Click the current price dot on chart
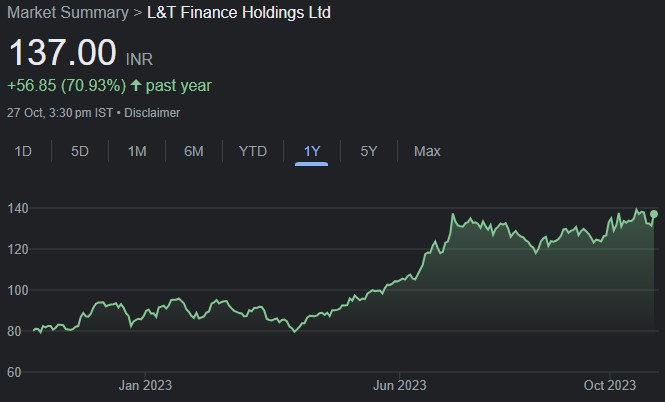 654,214
